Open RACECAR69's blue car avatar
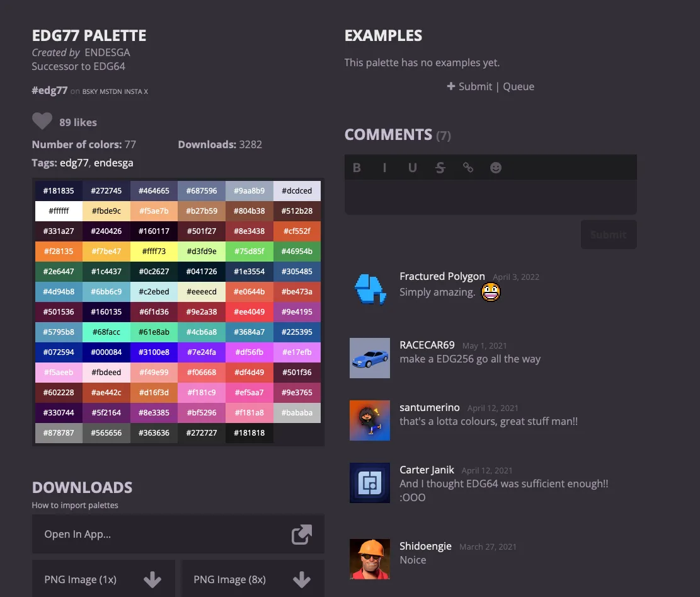This screenshot has width=700, height=597. pyautogui.click(x=370, y=358)
